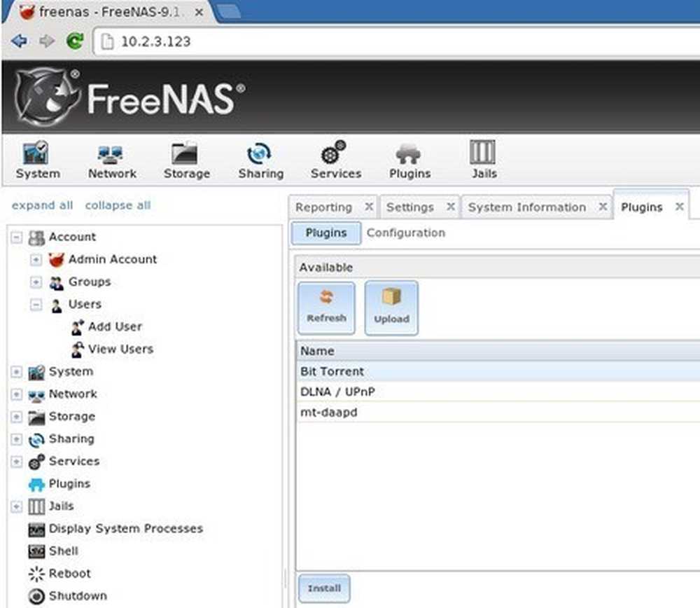The width and height of the screenshot is (700, 608).
Task: Reload the page with the green refresh icon
Action: [75, 41]
